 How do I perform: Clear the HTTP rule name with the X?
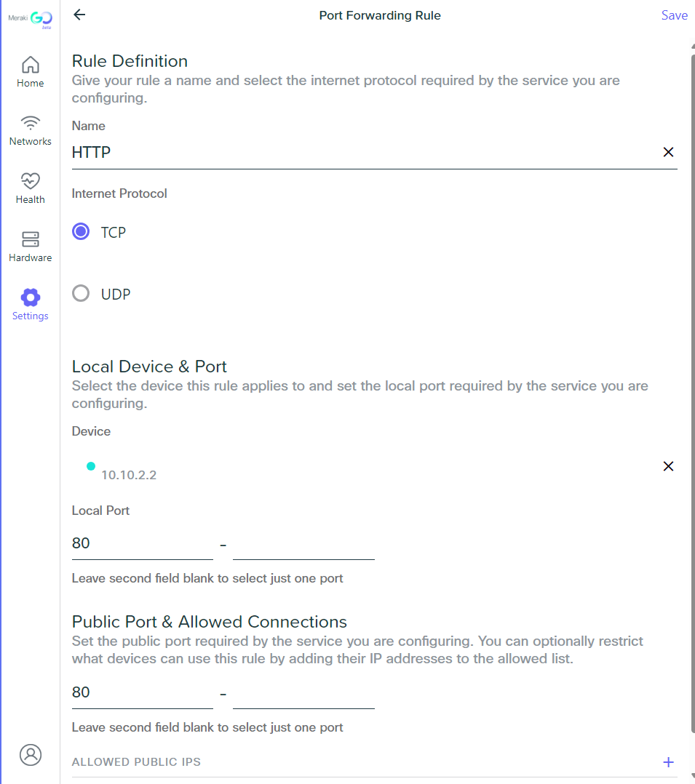(x=668, y=152)
